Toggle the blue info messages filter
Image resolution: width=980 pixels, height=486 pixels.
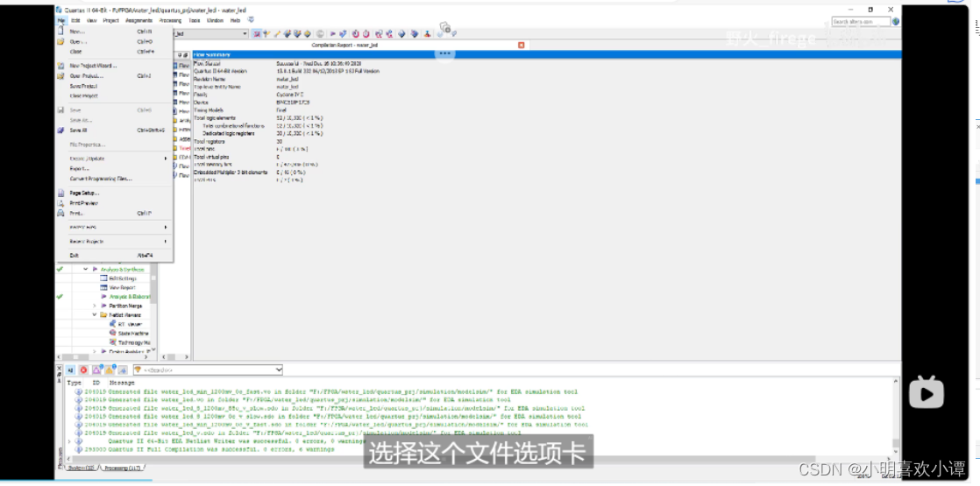click(123, 370)
